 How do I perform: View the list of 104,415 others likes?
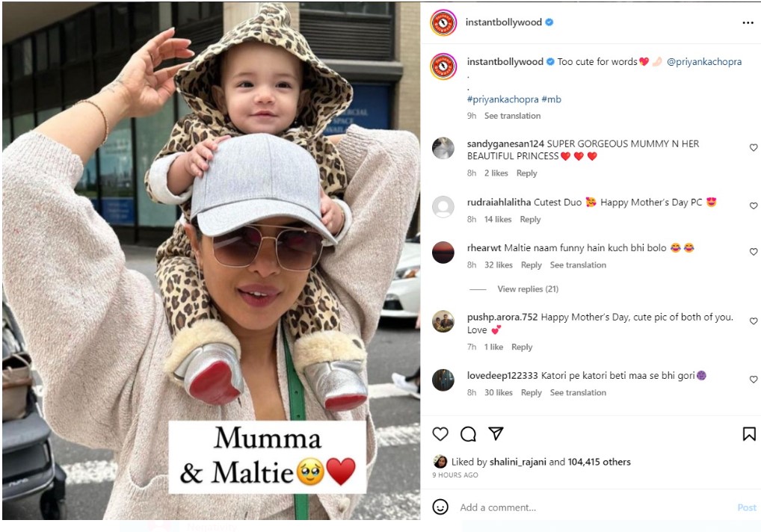click(x=599, y=462)
